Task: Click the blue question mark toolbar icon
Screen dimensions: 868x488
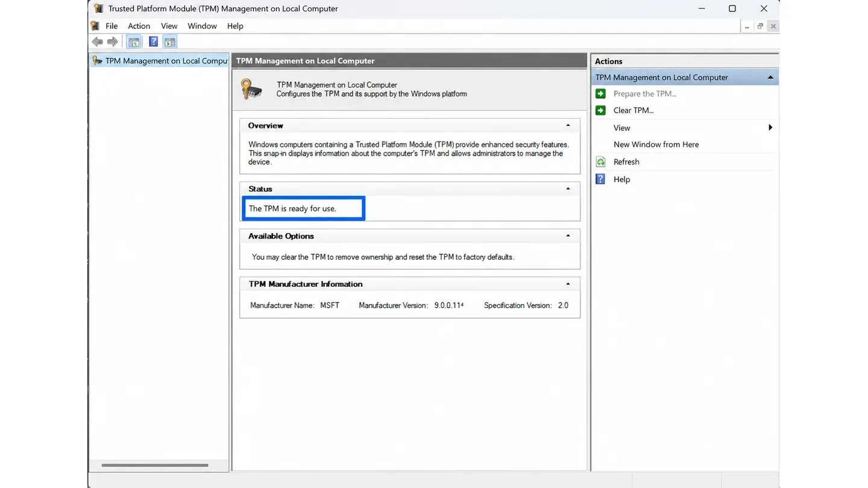Action: [x=153, y=42]
